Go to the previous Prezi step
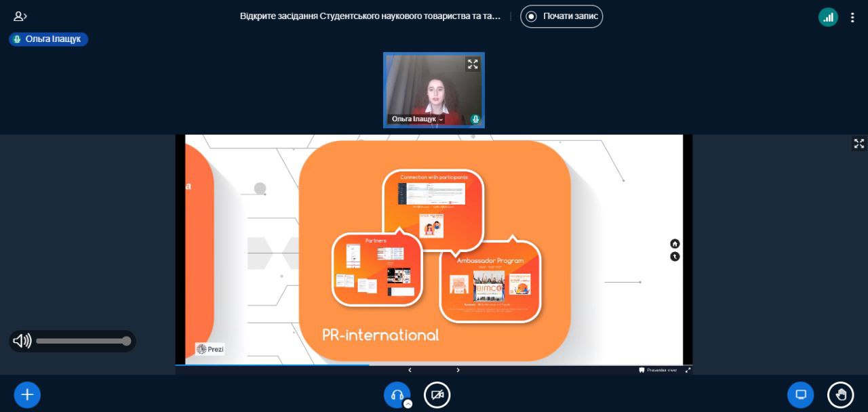Screen dimensions: 868x412 [410, 370]
